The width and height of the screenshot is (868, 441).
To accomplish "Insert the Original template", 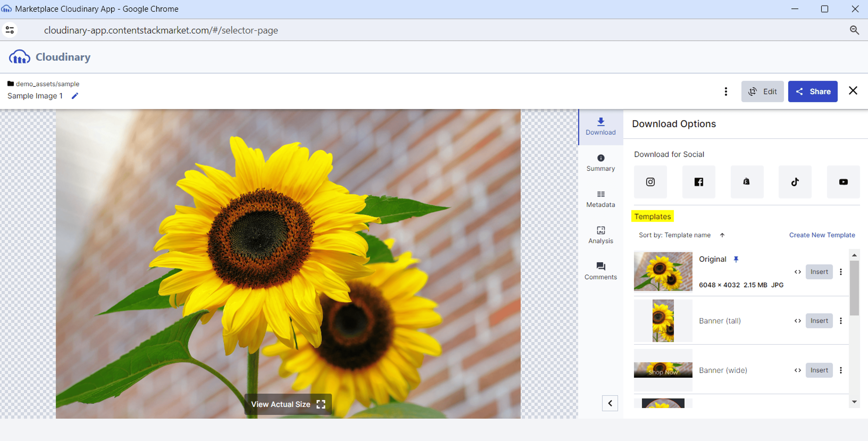I will (819, 272).
